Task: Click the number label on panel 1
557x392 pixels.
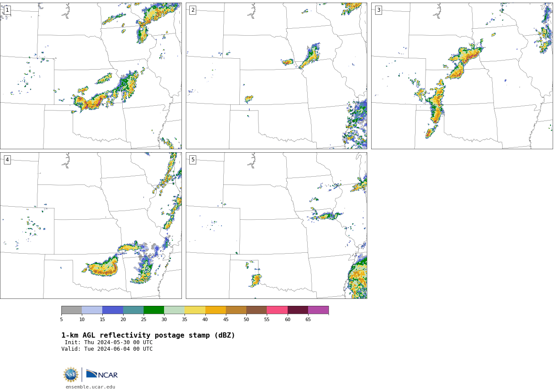Action: point(7,10)
